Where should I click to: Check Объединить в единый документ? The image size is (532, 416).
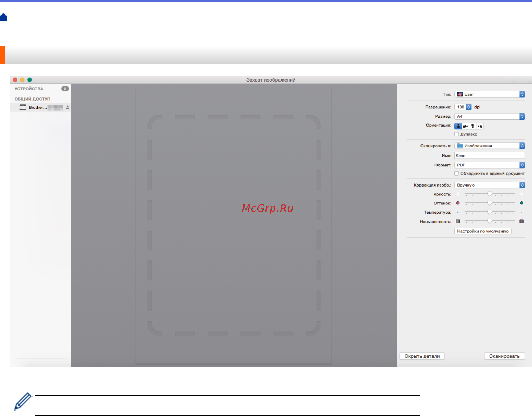tap(456, 173)
